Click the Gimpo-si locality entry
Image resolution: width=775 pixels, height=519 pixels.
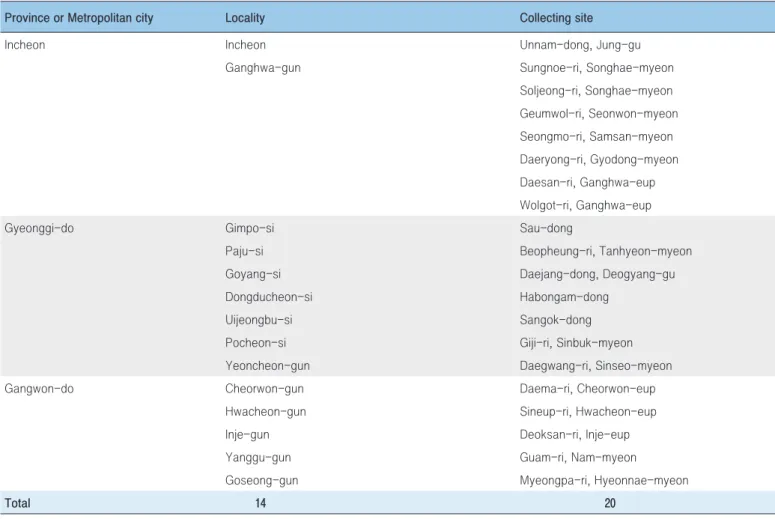coord(250,228)
